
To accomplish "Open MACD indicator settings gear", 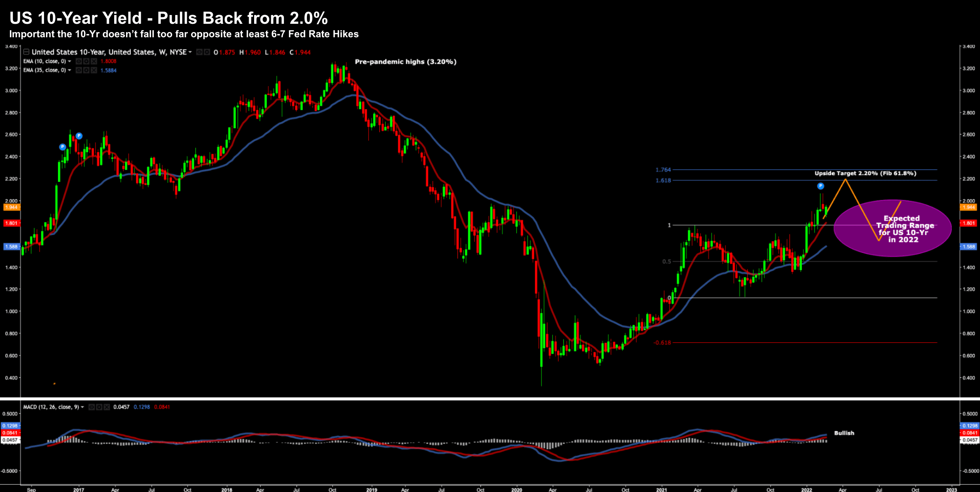I will click(x=99, y=407).
